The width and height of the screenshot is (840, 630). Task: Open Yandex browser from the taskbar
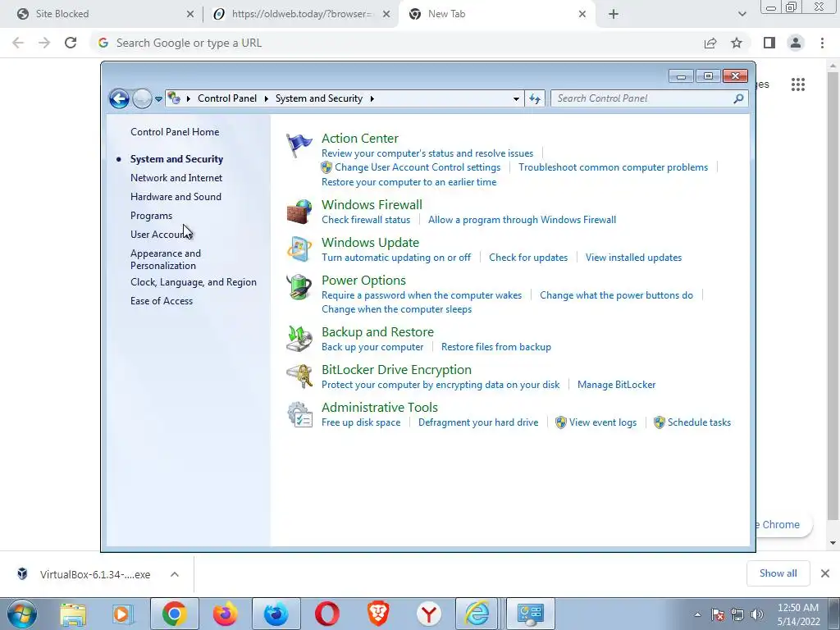(x=428, y=614)
